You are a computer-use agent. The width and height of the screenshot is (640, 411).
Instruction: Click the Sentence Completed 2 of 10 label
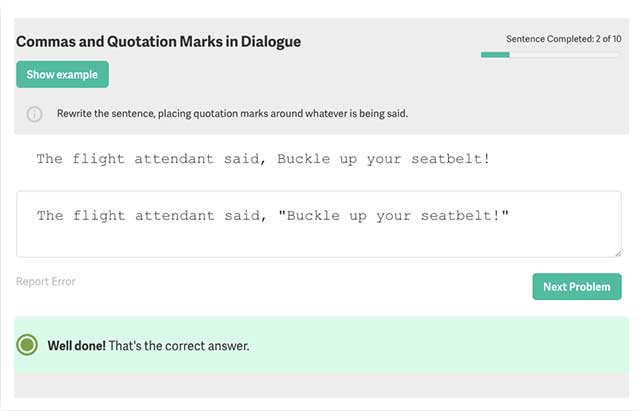[563, 39]
